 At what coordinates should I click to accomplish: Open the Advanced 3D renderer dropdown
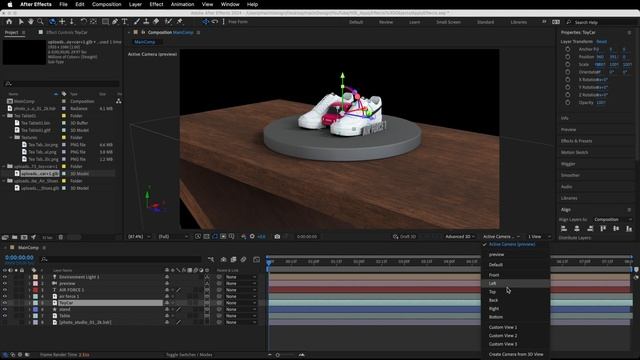tap(460, 236)
